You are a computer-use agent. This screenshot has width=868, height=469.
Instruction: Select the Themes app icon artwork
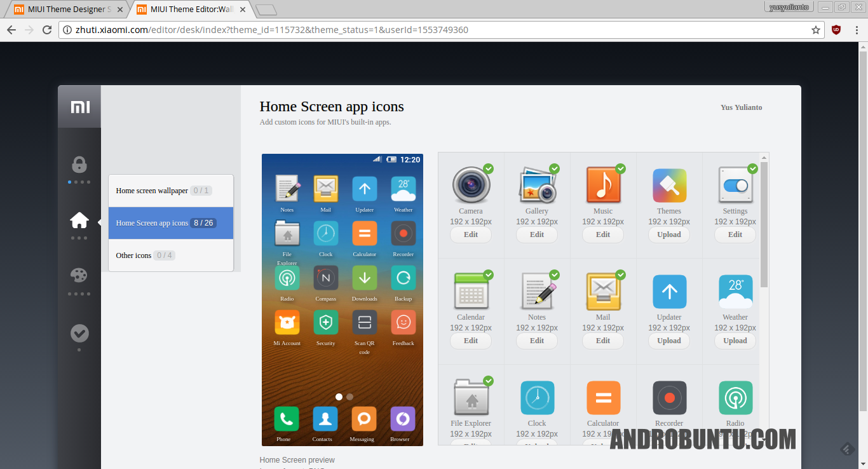pyautogui.click(x=669, y=185)
